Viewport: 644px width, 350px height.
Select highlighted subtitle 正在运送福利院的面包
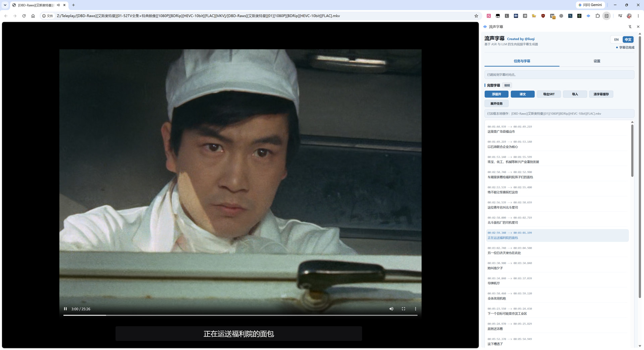[557, 235]
